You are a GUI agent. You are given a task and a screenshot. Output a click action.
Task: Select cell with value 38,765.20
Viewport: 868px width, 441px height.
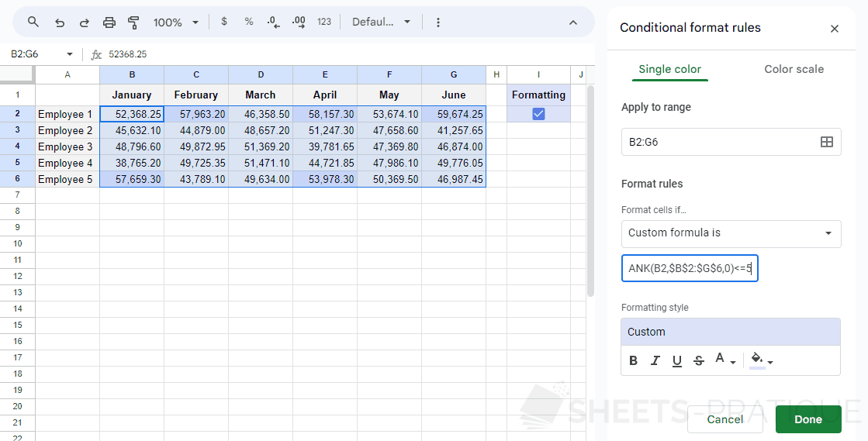(132, 163)
